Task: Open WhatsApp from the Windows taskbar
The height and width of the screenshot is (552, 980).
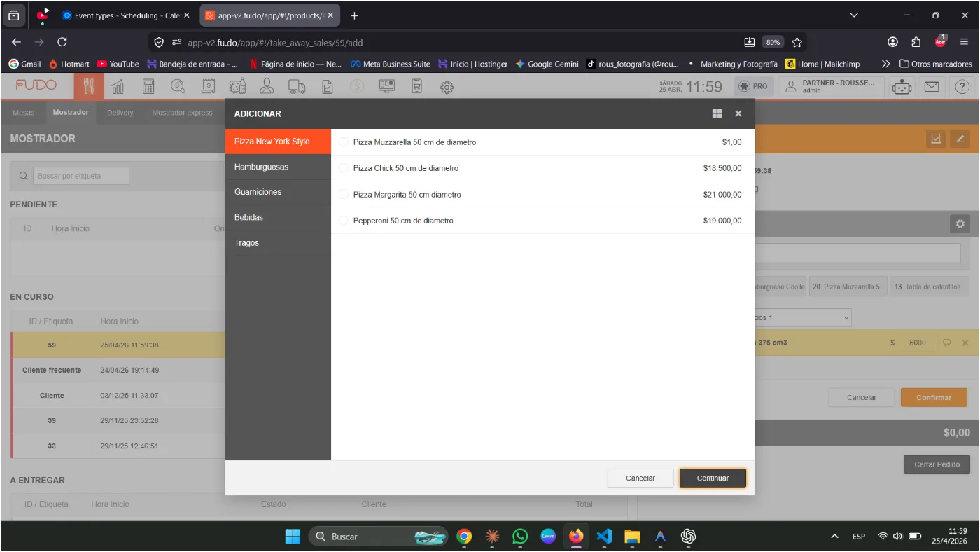Action: click(520, 537)
